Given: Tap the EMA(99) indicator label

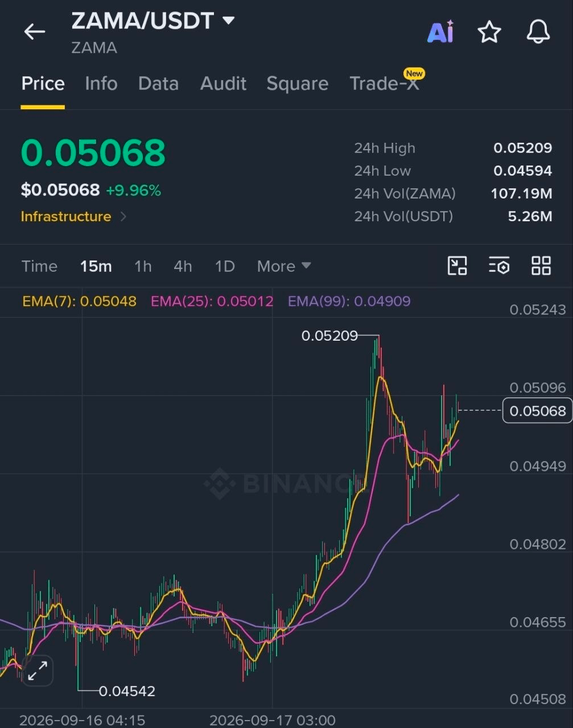Looking at the screenshot, I should (349, 301).
